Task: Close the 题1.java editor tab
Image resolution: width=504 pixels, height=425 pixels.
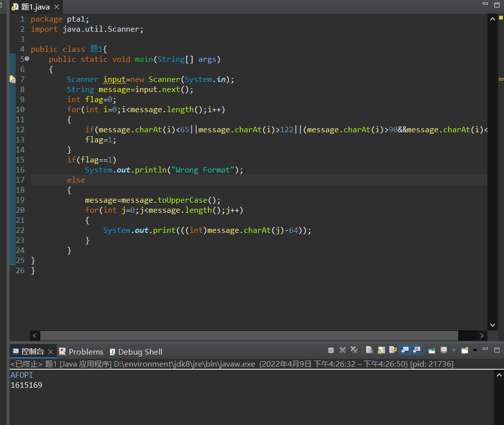Action: (x=56, y=7)
